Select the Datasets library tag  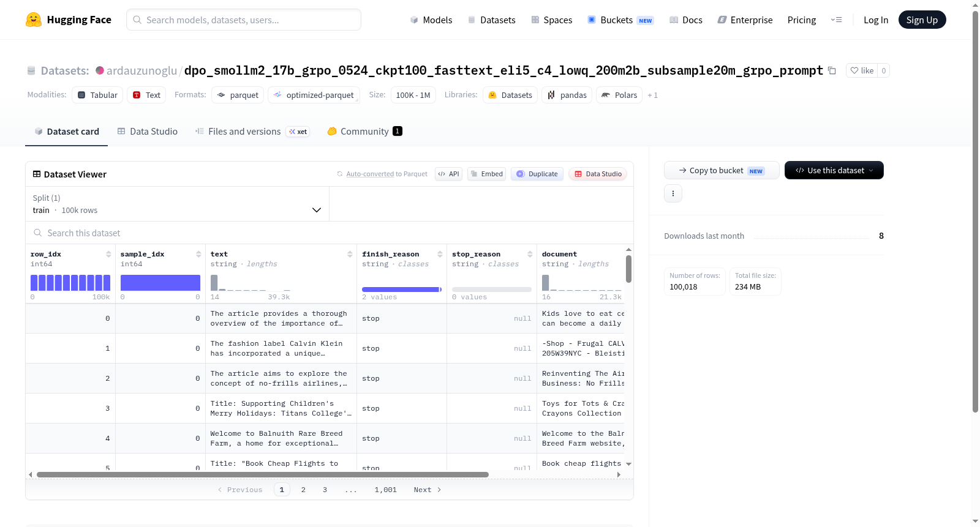coord(510,95)
